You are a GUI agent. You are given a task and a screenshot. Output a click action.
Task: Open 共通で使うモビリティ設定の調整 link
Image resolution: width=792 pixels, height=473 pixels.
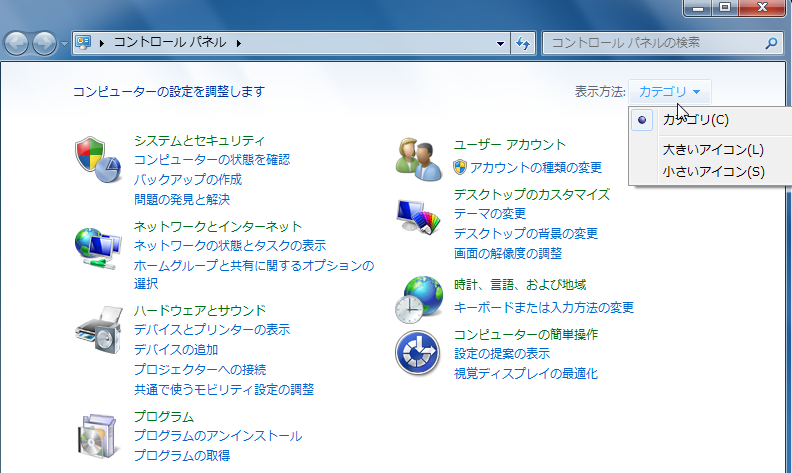click(x=224, y=390)
